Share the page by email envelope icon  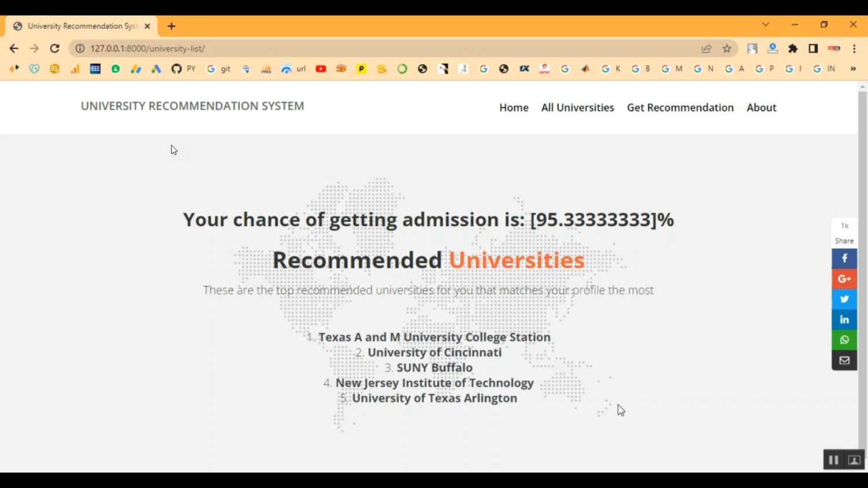pyautogui.click(x=844, y=360)
